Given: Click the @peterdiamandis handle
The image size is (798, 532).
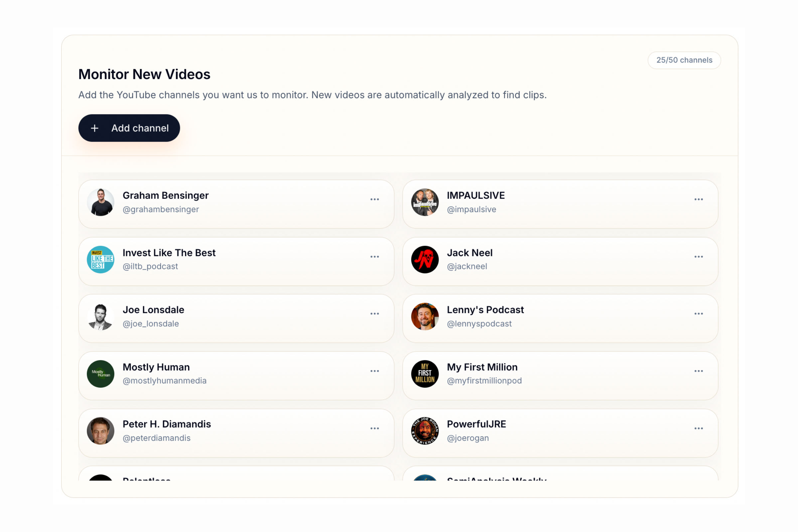Looking at the screenshot, I should pyautogui.click(x=156, y=438).
